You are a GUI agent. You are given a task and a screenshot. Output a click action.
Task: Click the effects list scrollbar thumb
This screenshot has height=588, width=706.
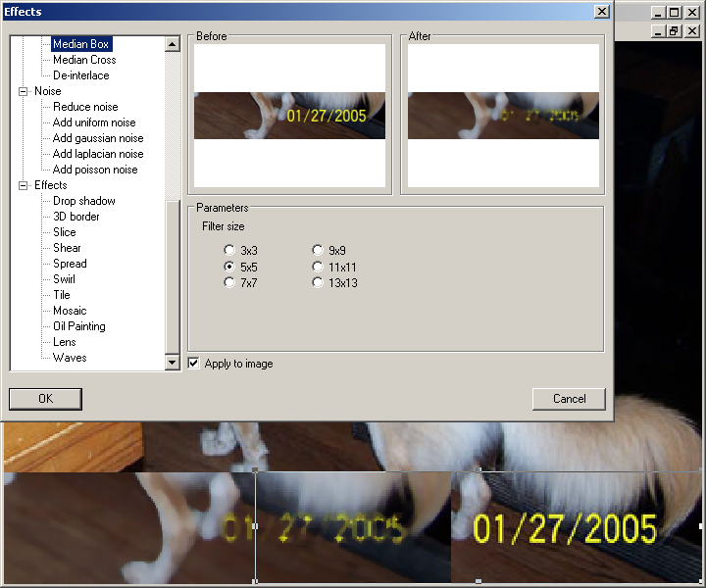tap(173, 276)
